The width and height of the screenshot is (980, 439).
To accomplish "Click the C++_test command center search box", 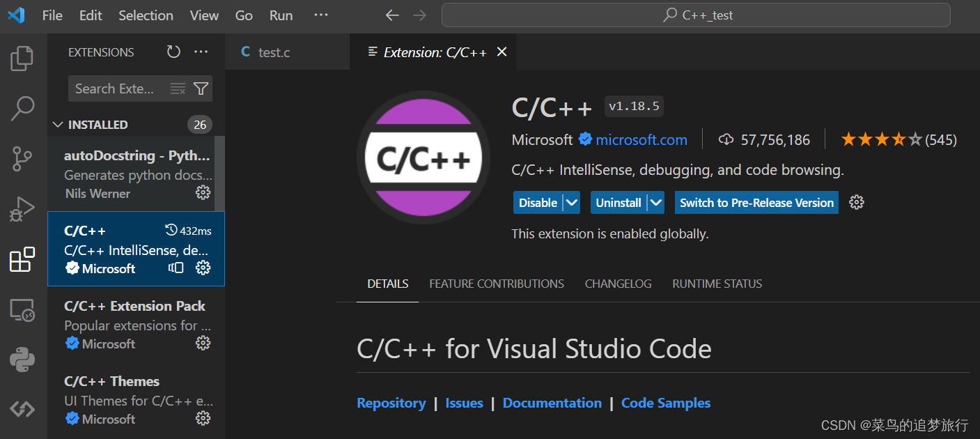I will pyautogui.click(x=696, y=15).
